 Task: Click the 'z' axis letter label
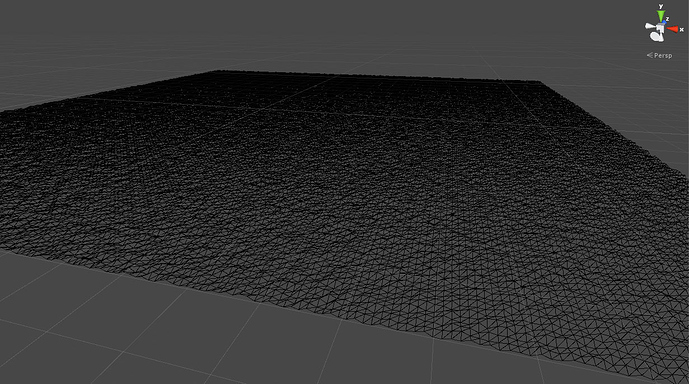click(x=667, y=19)
